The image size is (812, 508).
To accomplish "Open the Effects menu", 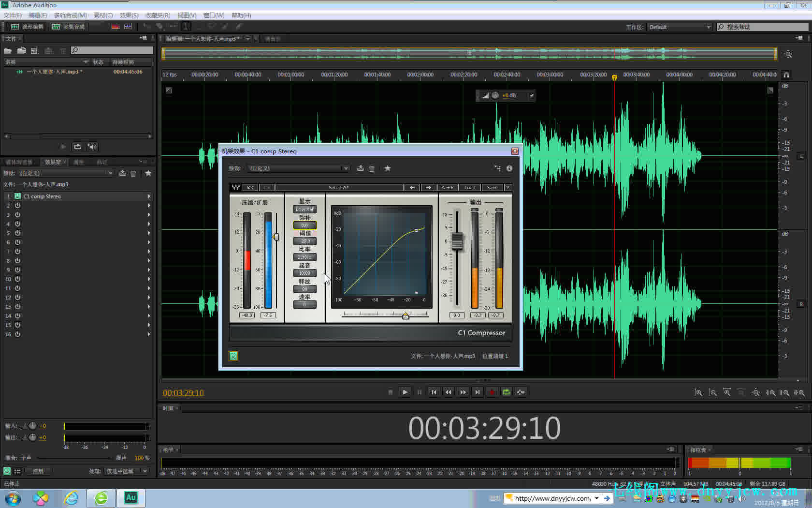I will [129, 15].
